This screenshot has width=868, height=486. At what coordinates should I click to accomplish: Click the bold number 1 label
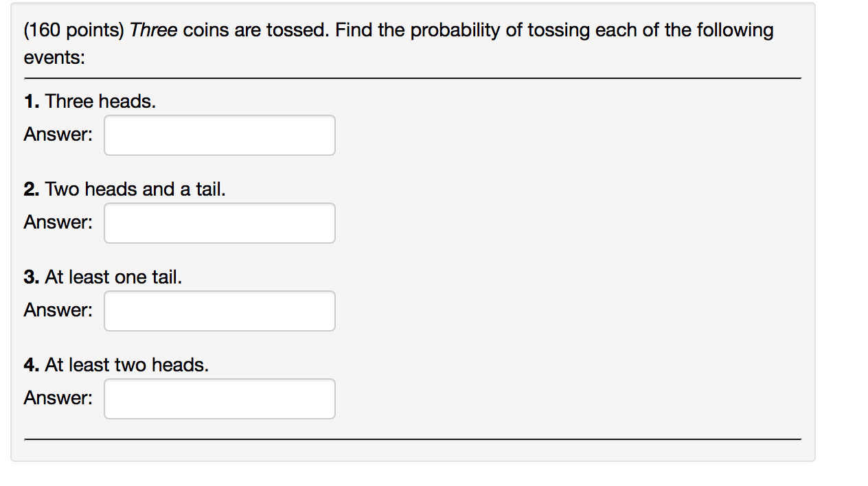click(x=30, y=101)
